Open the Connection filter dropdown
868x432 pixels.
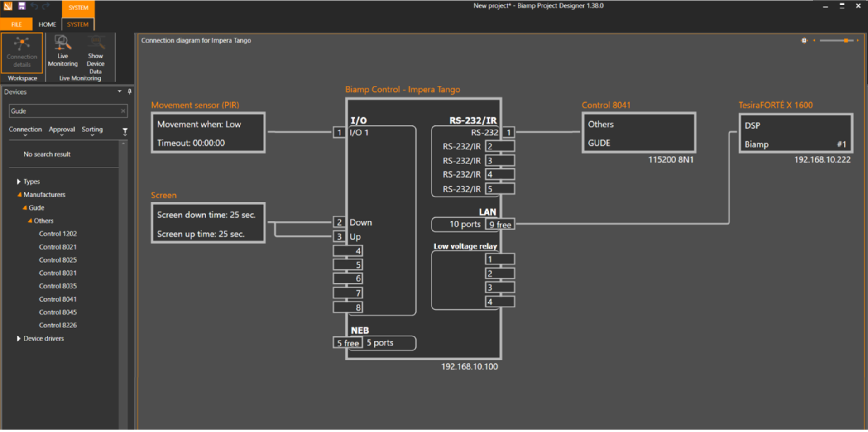pyautogui.click(x=25, y=131)
